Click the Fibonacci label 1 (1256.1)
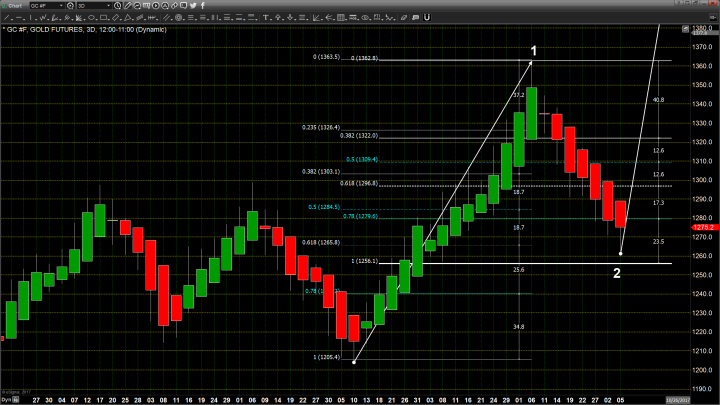720x405 pixels. click(364, 261)
